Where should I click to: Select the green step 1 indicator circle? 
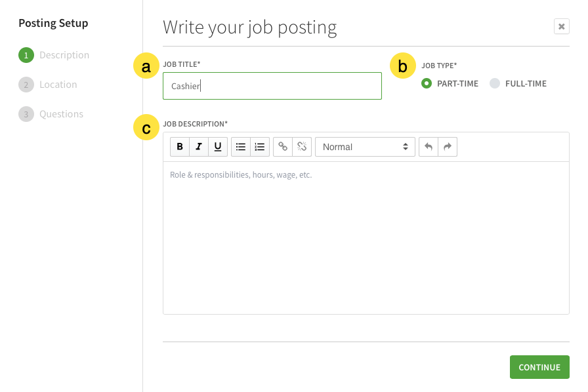[26, 55]
